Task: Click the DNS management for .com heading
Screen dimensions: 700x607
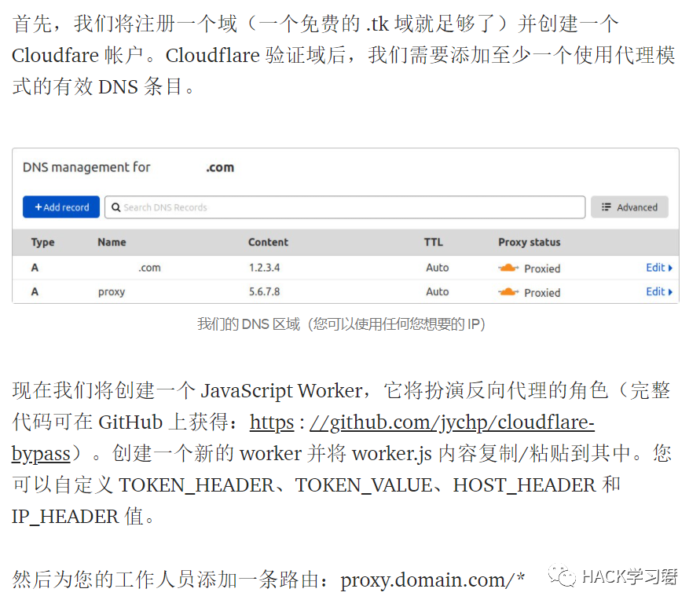Action: pos(129,167)
